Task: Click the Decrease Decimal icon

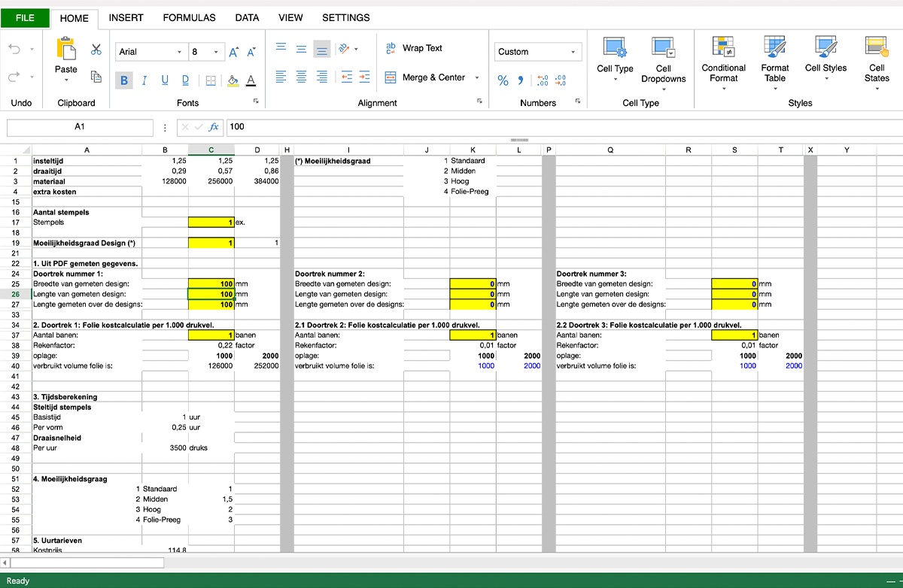Action: click(x=560, y=80)
